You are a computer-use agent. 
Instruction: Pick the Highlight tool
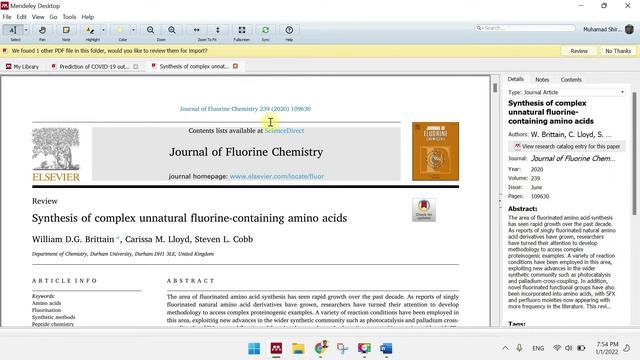(90, 30)
